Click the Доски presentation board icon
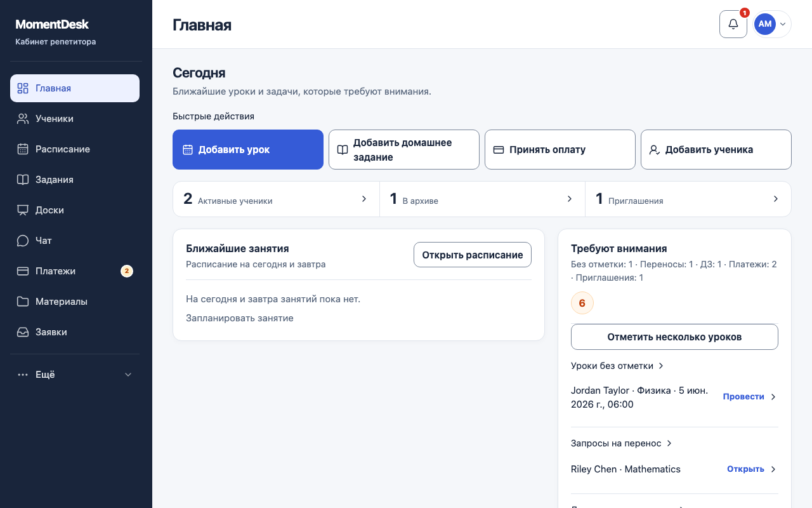This screenshot has height=508, width=812. point(23,210)
